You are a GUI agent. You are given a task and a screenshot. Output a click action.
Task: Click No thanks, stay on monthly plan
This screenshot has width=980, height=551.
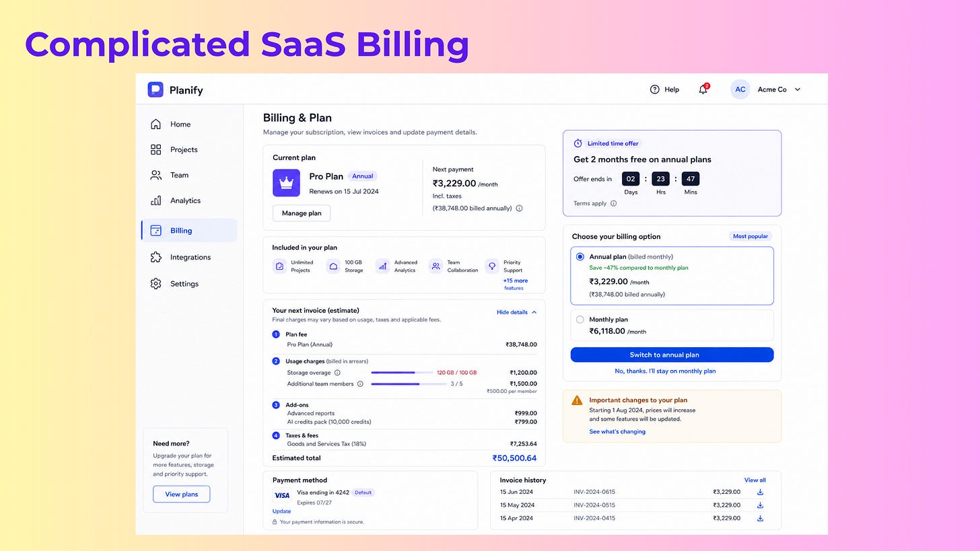(665, 371)
